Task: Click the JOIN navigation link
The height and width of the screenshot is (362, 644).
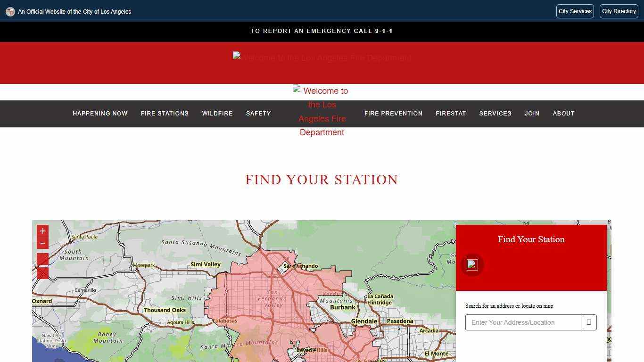Action: [532, 113]
